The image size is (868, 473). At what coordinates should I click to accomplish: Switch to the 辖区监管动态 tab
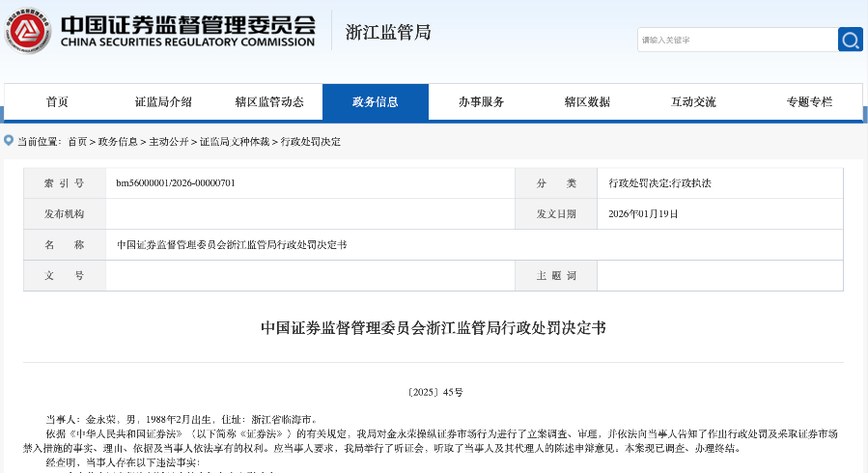click(269, 102)
